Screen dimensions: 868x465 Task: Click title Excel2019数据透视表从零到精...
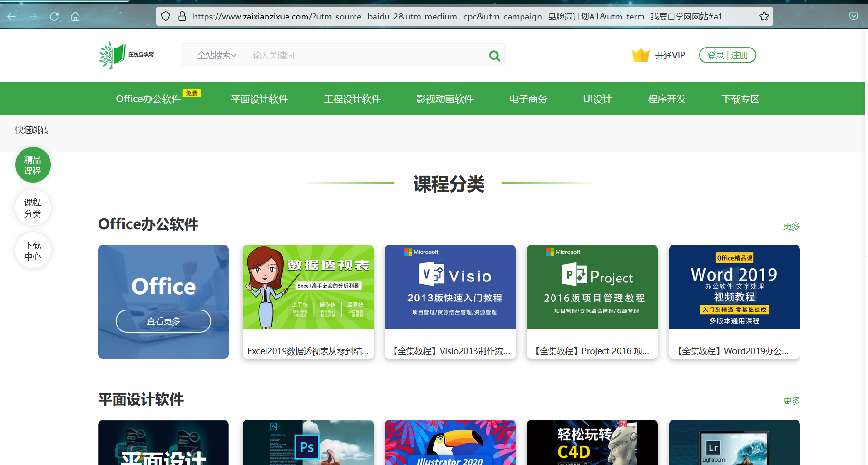[308, 351]
